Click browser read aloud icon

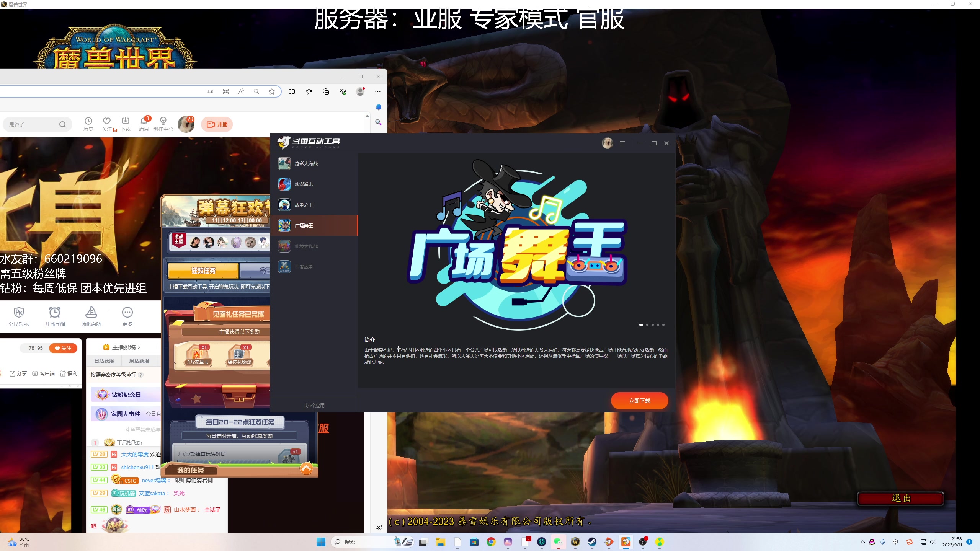[x=241, y=91]
